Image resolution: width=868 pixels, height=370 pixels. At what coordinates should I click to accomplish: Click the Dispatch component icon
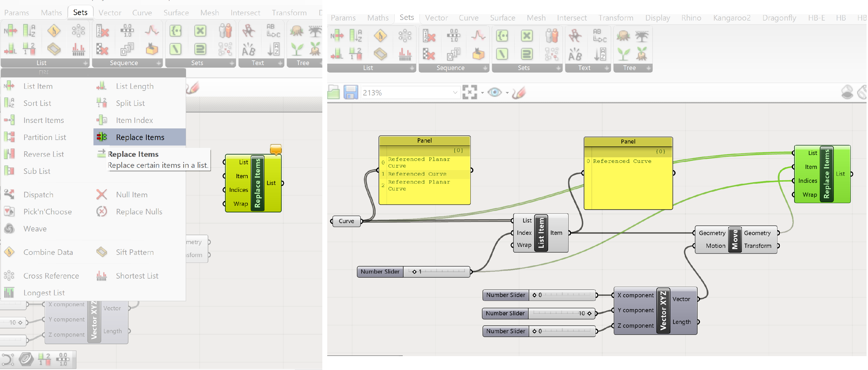coord(9,194)
